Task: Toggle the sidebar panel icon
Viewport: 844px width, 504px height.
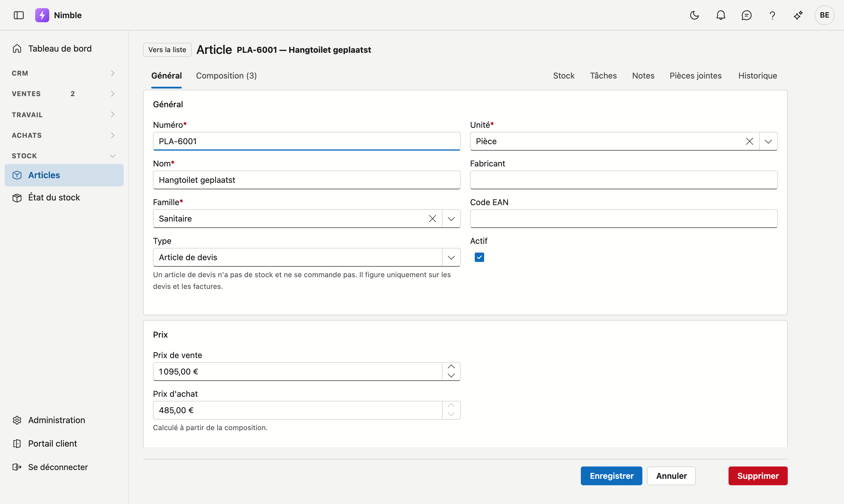Action: click(x=19, y=15)
